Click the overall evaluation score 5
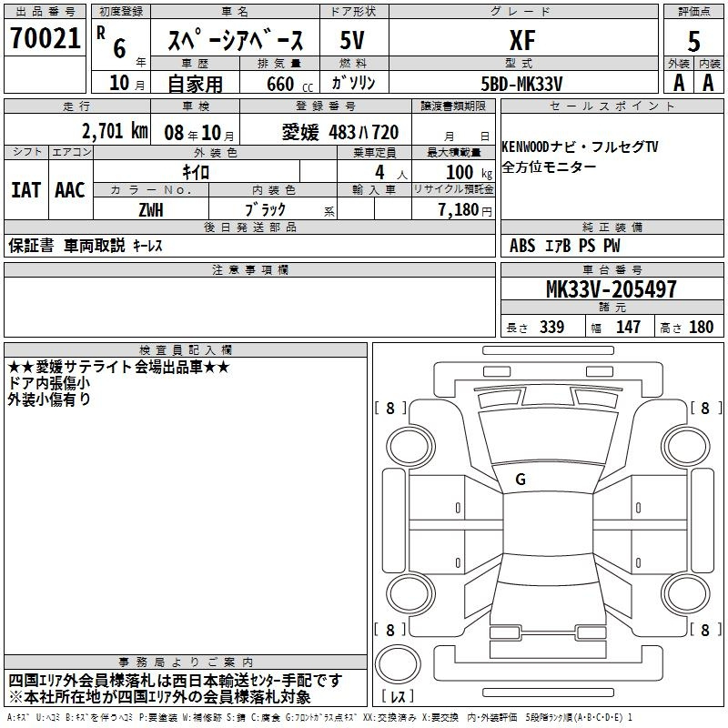The height and width of the screenshot is (728, 728). tap(693, 39)
